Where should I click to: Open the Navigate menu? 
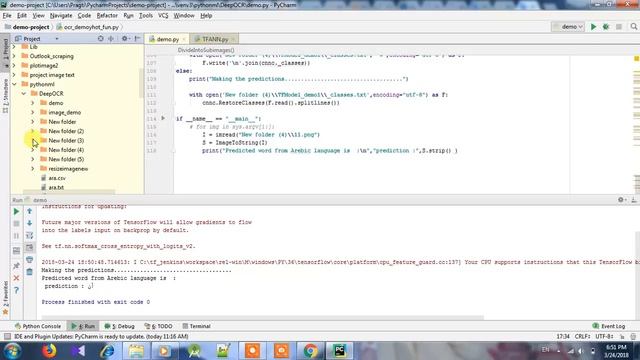(61, 16)
